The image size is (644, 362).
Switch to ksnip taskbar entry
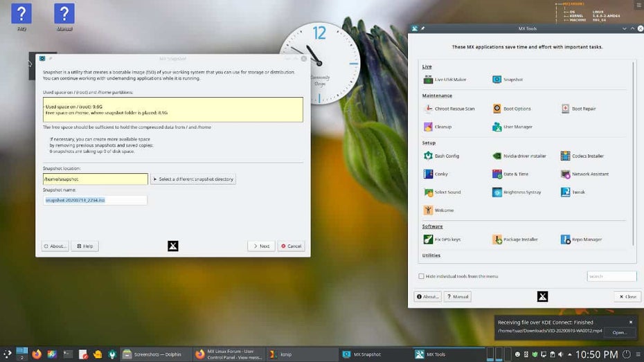coord(302,354)
